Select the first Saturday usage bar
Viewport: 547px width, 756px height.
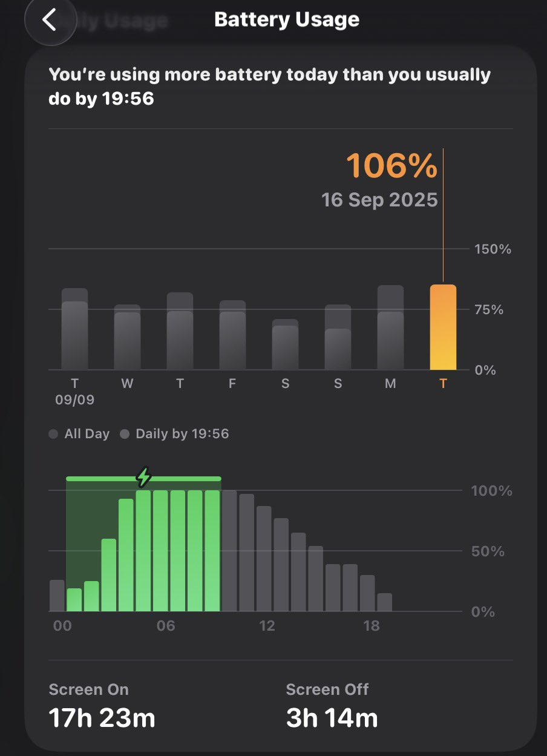click(285, 346)
